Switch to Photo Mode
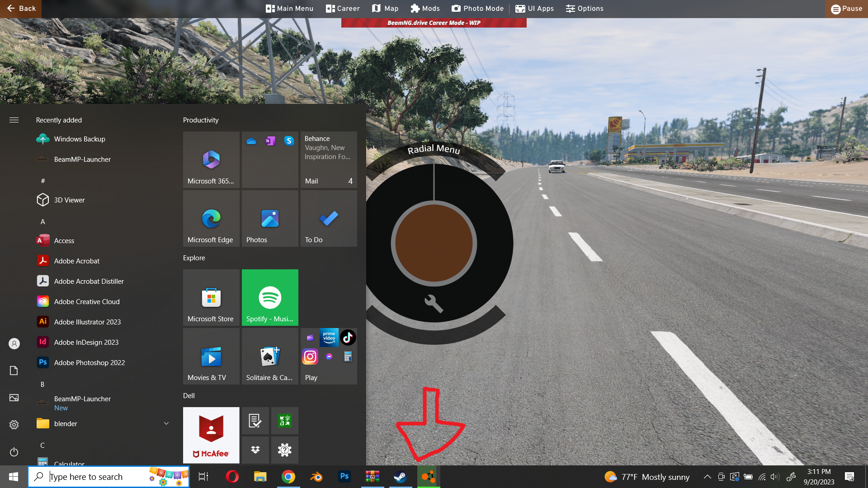 (477, 9)
